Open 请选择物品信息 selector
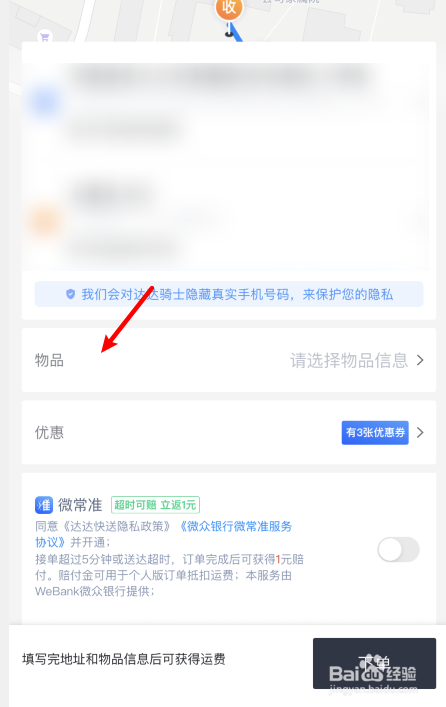 (x=349, y=360)
